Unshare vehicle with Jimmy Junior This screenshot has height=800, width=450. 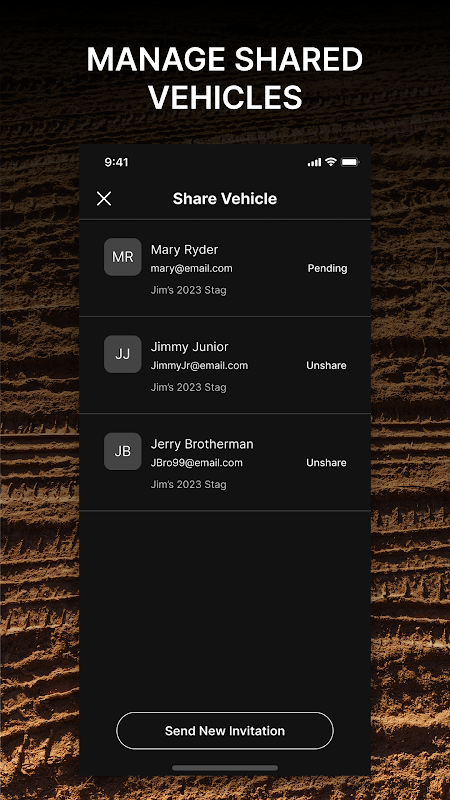[x=326, y=365]
